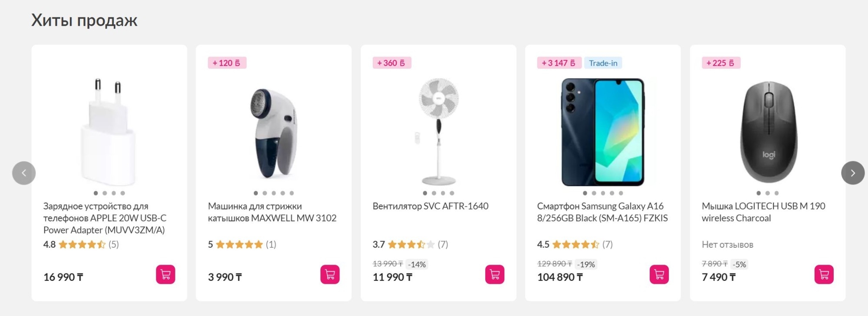View Logitech mouse product image

(x=768, y=132)
